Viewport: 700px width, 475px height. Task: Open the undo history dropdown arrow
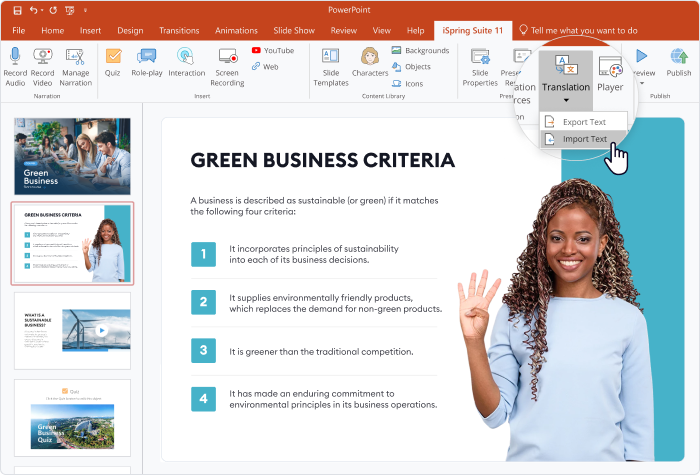tap(42, 10)
